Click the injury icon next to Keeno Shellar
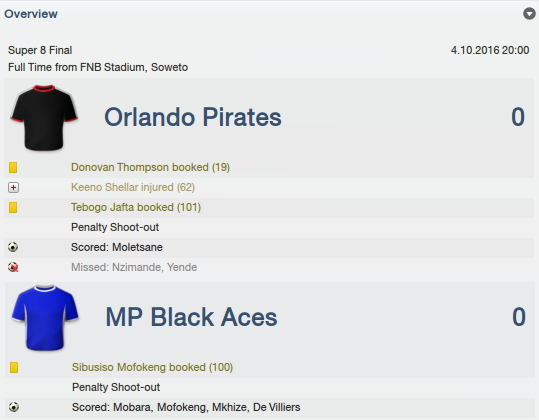The height and width of the screenshot is (420, 539). (13, 187)
